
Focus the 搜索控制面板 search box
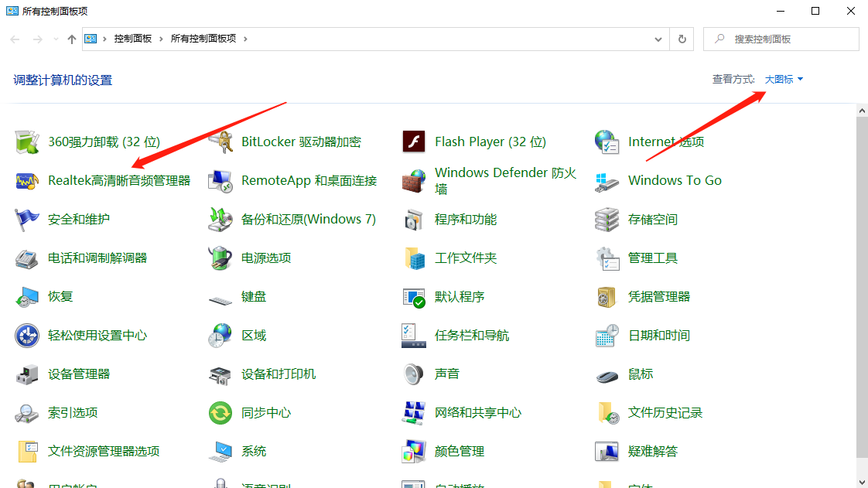[781, 39]
